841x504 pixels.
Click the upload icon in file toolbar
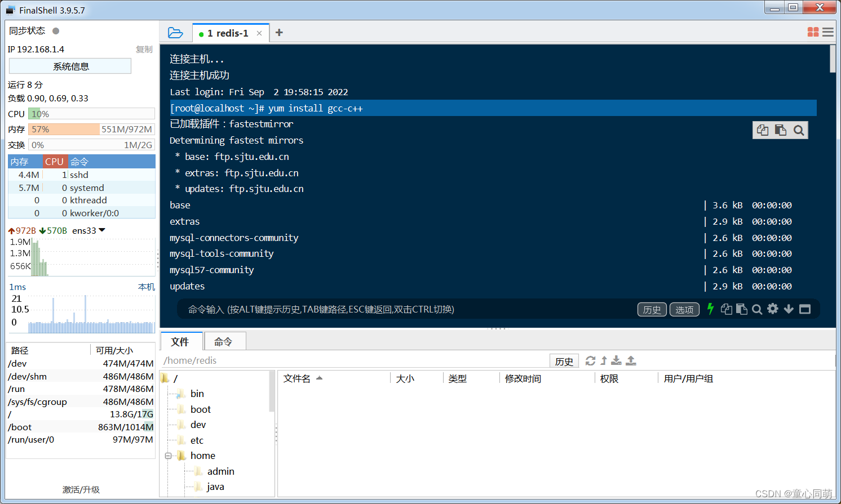(x=631, y=360)
